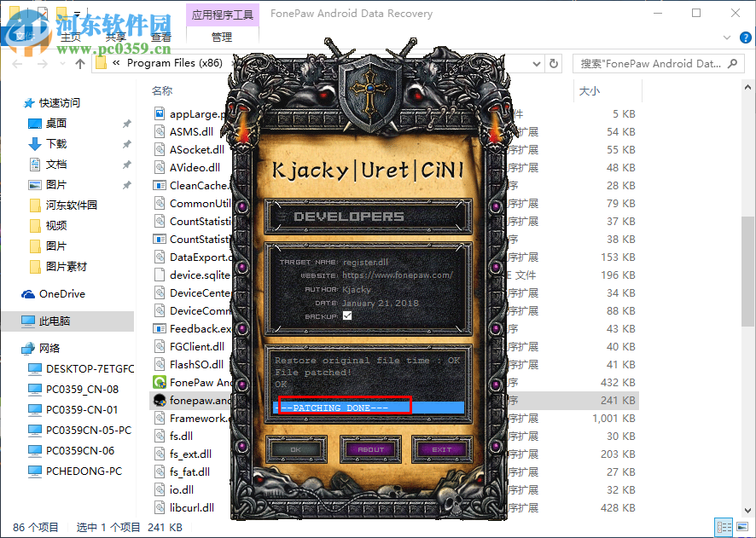
Task: Open 图片素材 folder in sidebar
Action: point(66,266)
